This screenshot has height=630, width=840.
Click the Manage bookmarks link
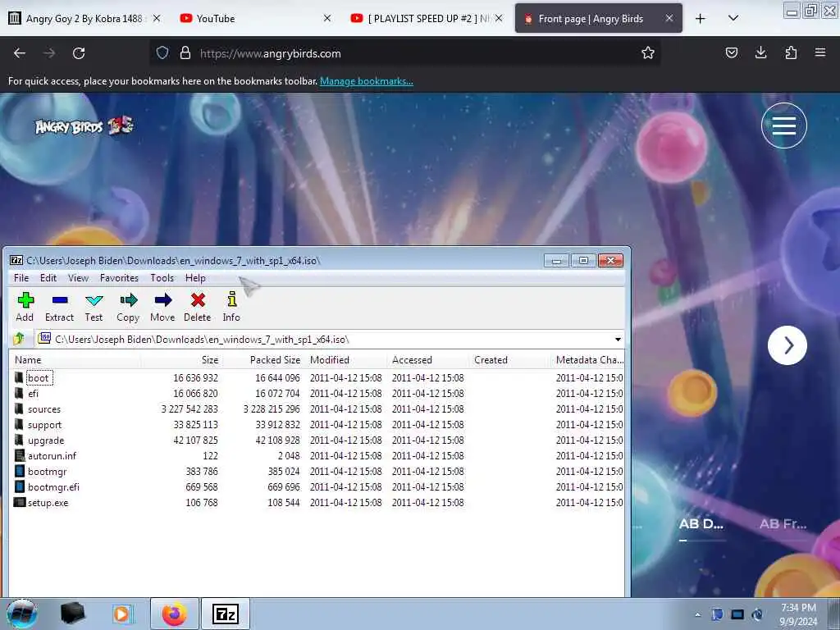(x=367, y=81)
